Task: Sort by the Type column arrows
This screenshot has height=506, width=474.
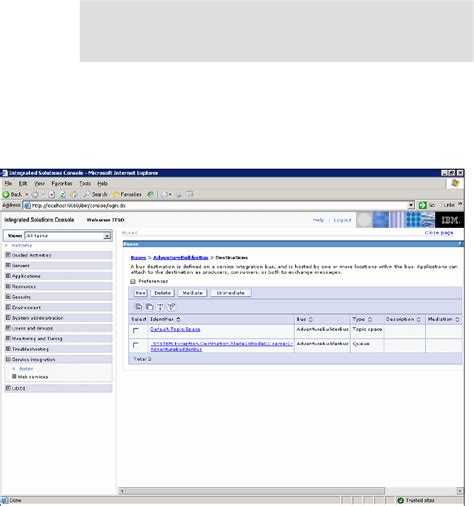Action: pos(370,319)
